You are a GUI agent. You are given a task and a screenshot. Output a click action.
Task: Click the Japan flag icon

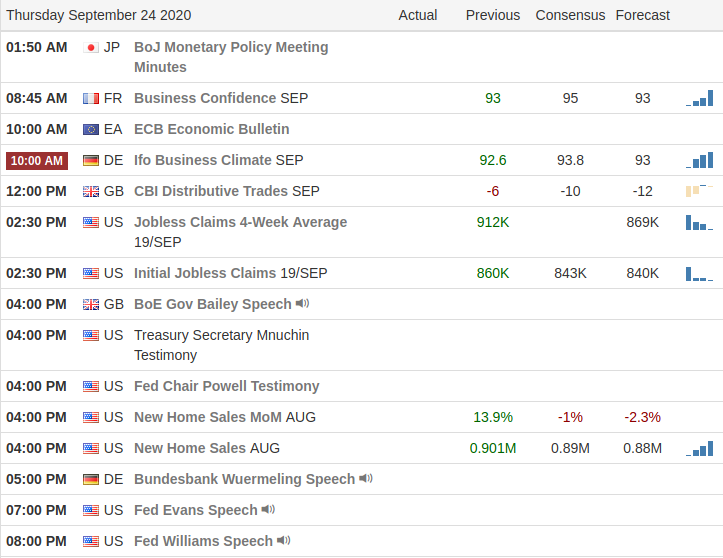click(x=91, y=47)
